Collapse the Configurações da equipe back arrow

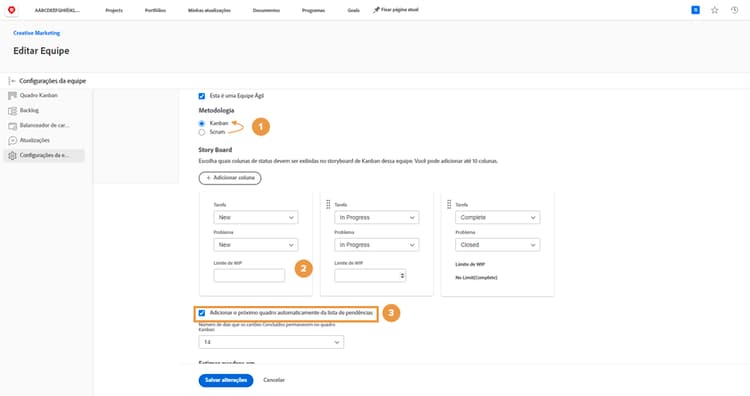(x=12, y=81)
